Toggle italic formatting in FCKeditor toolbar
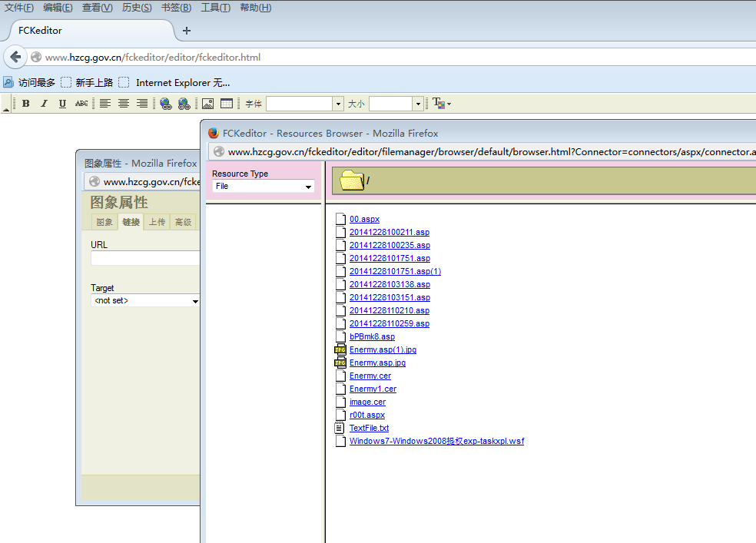This screenshot has width=756, height=543. click(x=44, y=104)
